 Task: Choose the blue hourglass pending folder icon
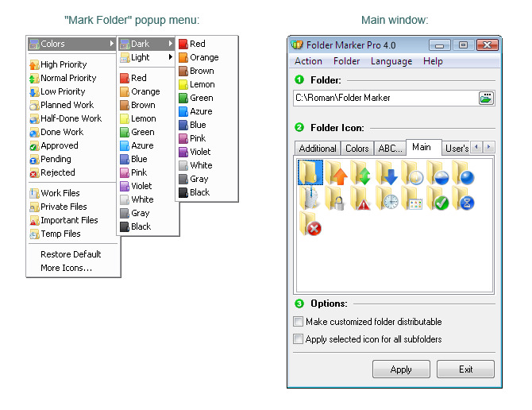click(x=463, y=198)
